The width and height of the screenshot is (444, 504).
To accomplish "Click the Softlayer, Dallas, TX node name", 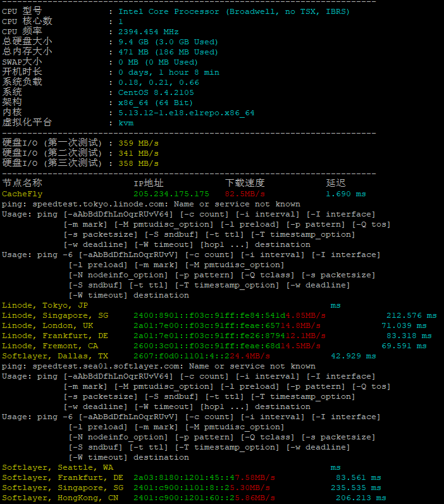I will tap(55, 356).
